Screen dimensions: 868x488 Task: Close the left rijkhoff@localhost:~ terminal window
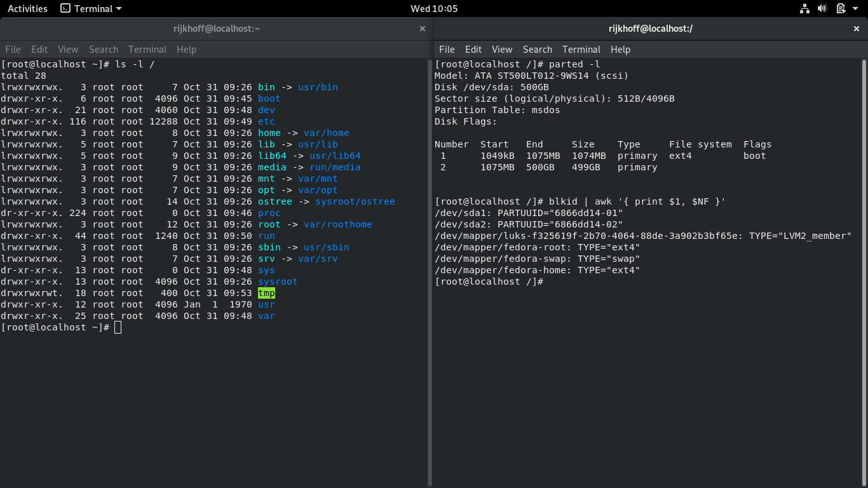coord(423,29)
